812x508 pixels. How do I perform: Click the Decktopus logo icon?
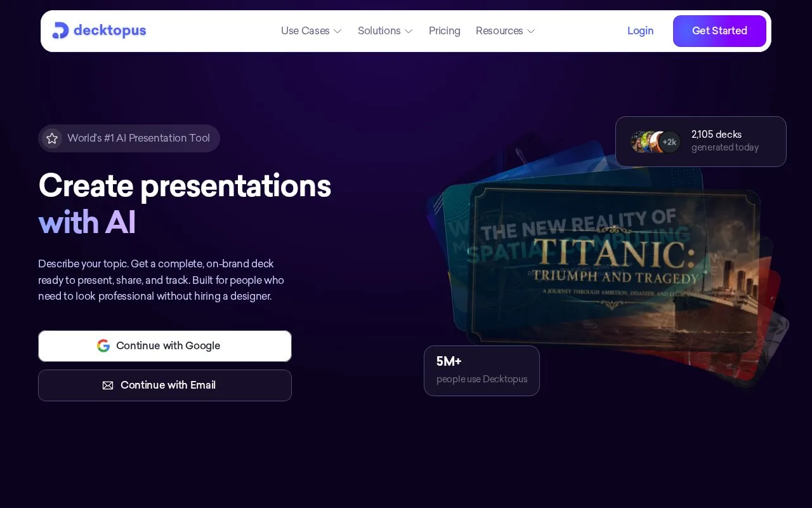60,30
